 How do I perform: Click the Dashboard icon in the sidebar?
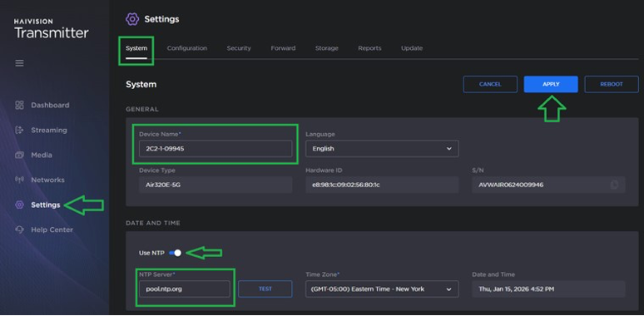[x=19, y=105]
